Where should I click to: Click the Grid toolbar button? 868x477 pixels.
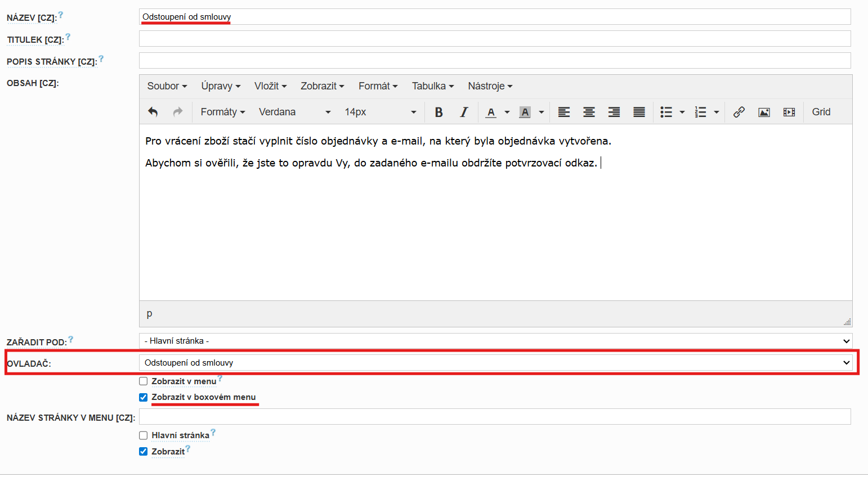(821, 112)
